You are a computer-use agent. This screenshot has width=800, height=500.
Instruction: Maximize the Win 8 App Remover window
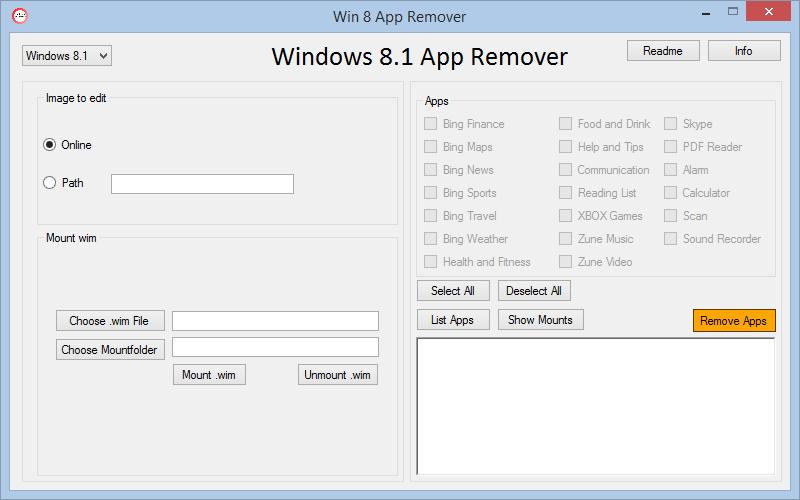(x=733, y=12)
